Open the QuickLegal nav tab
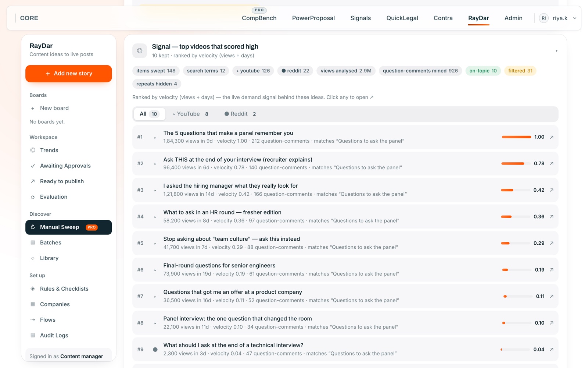The width and height of the screenshot is (588, 368). tap(402, 18)
